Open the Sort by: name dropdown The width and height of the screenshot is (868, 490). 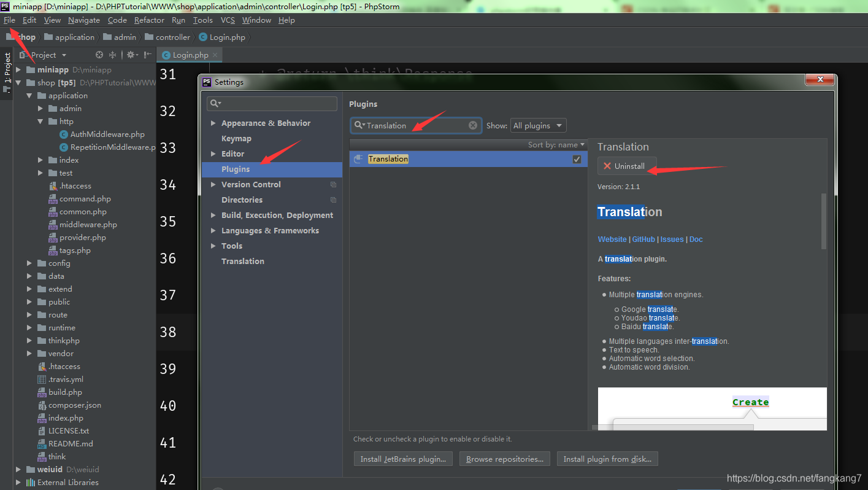[556, 145]
